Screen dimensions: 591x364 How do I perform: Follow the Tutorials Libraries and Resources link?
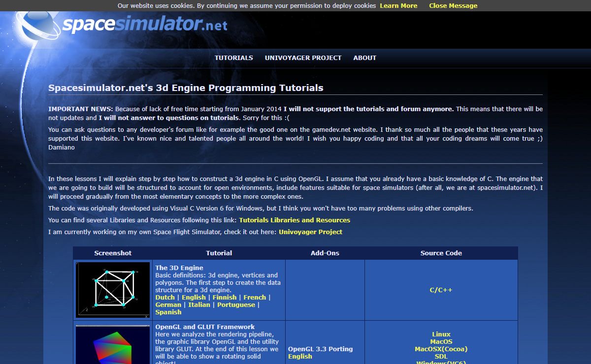pyautogui.click(x=295, y=220)
